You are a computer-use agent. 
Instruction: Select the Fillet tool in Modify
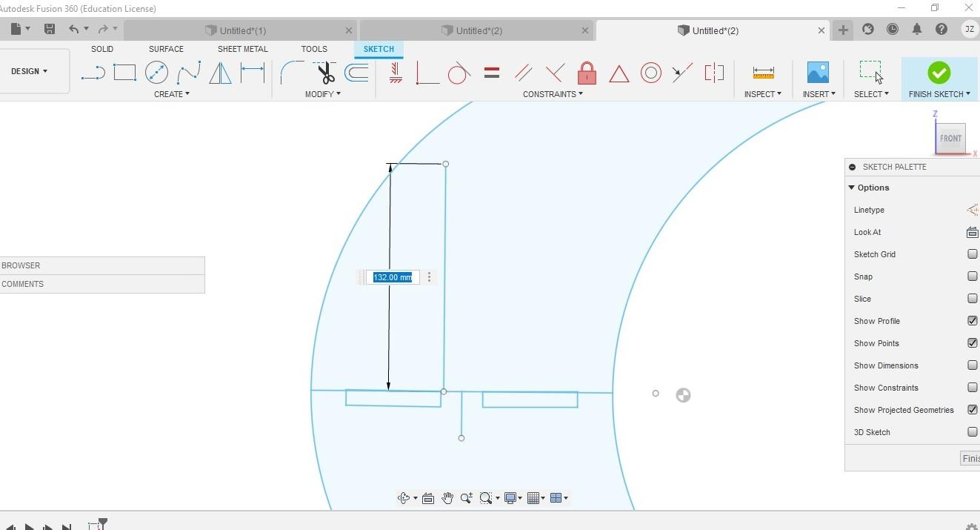pyautogui.click(x=292, y=73)
